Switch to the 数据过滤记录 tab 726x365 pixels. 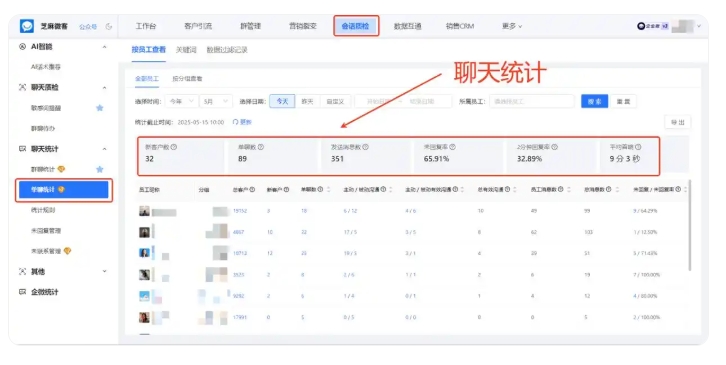pos(227,50)
